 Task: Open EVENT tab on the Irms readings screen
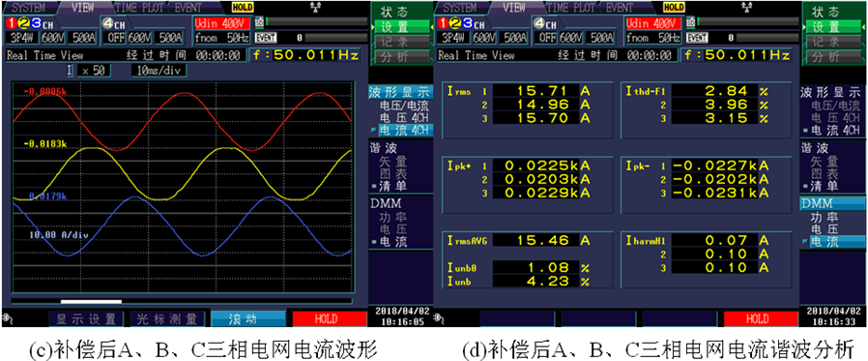(x=620, y=8)
